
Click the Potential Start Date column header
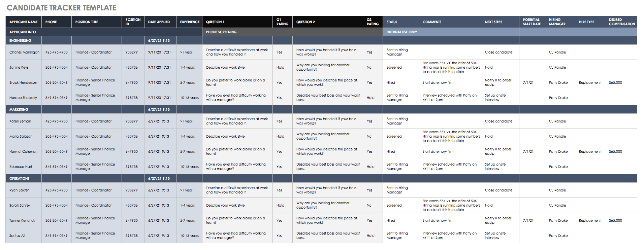[x=532, y=22]
